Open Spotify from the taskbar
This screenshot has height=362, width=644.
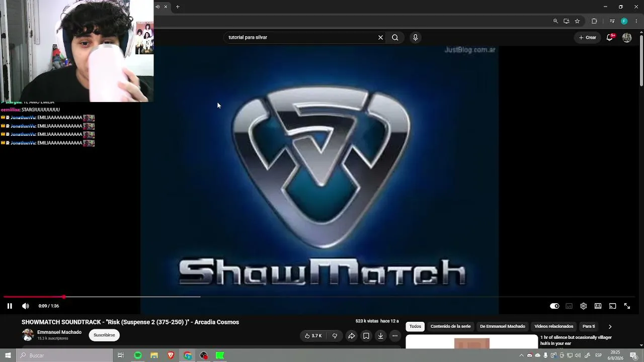click(x=138, y=355)
